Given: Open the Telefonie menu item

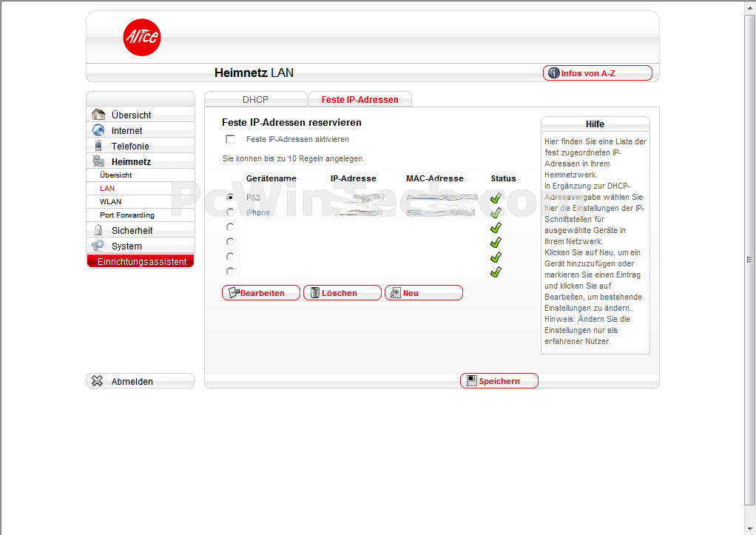Looking at the screenshot, I should pyautogui.click(x=141, y=146).
